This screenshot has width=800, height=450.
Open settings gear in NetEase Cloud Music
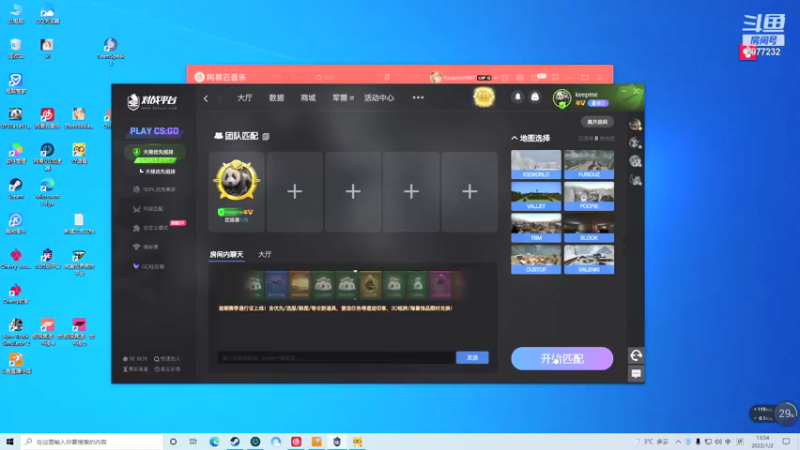(520, 78)
